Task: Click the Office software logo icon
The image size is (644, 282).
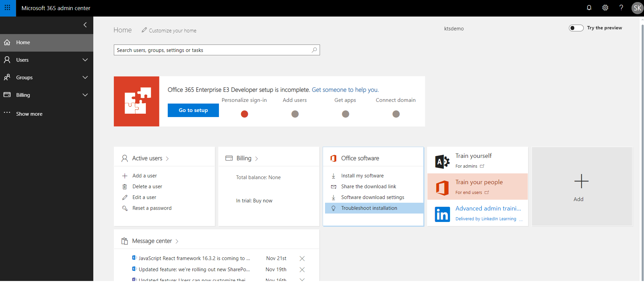Action: point(333,158)
